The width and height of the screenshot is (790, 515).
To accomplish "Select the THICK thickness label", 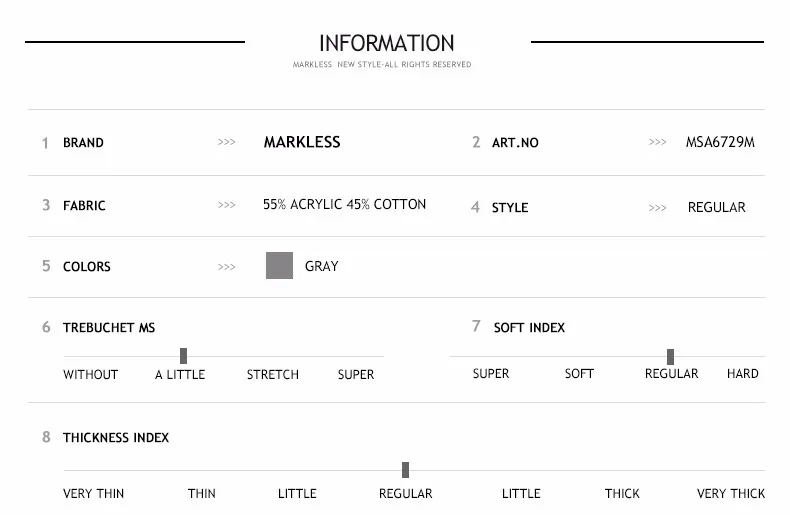I will (622, 493).
